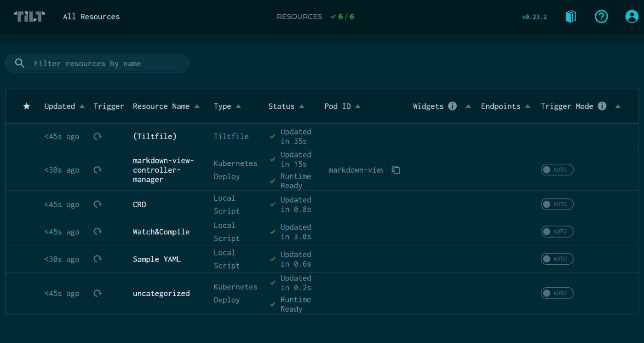Trigger update for CRD resource

pyautogui.click(x=98, y=204)
